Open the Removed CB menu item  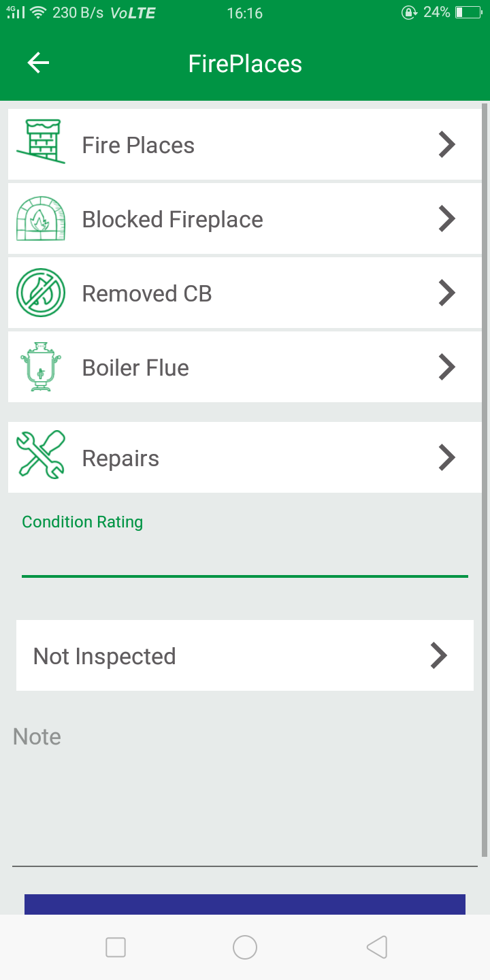147,293
